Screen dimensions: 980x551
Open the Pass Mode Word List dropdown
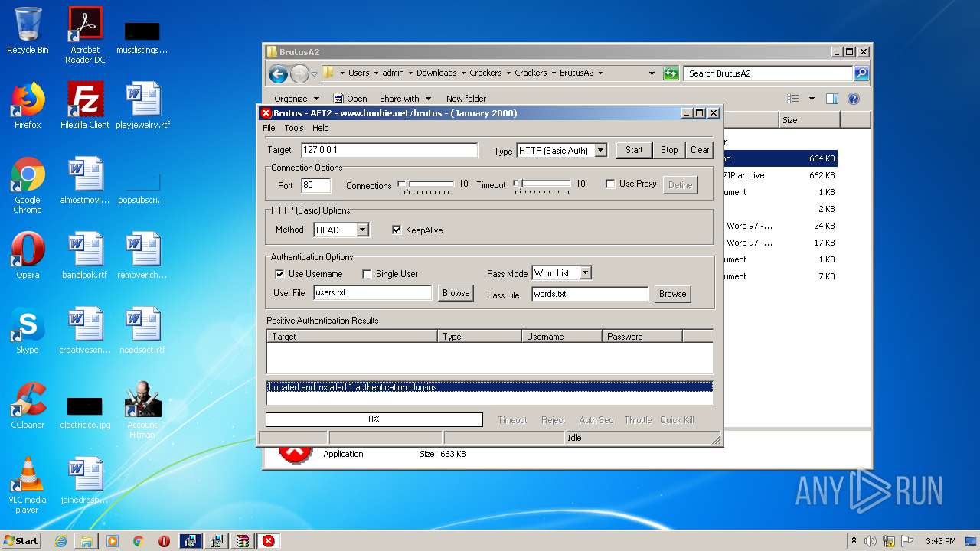pos(585,273)
